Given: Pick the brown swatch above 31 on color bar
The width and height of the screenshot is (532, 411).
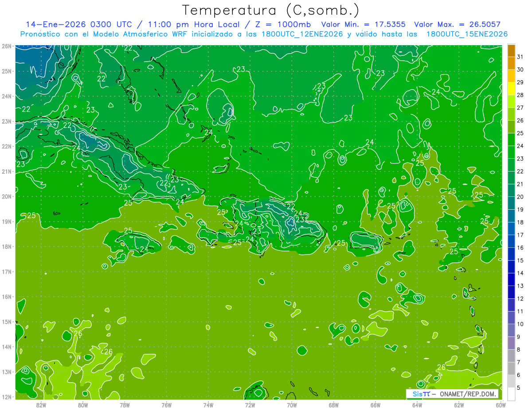Looking at the screenshot, I should pyautogui.click(x=511, y=51).
